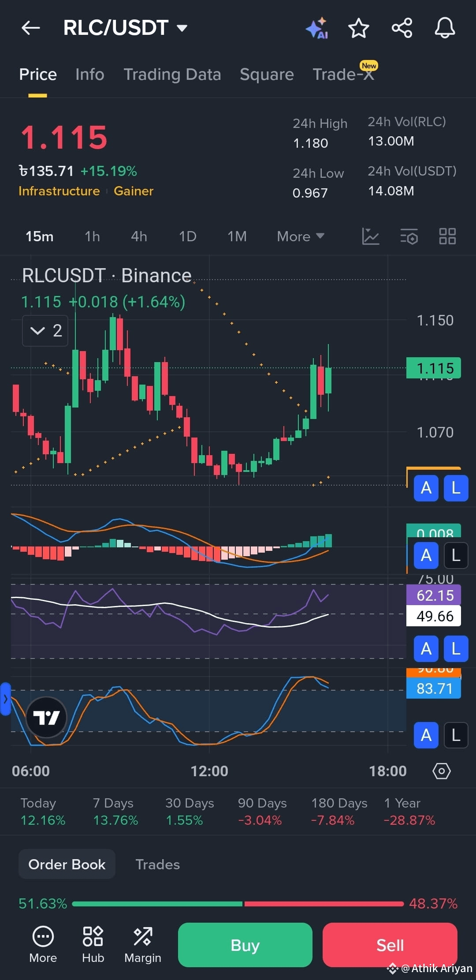Toggle log scale L on RSI pane
The width and height of the screenshot is (476, 980).
pyautogui.click(x=456, y=649)
